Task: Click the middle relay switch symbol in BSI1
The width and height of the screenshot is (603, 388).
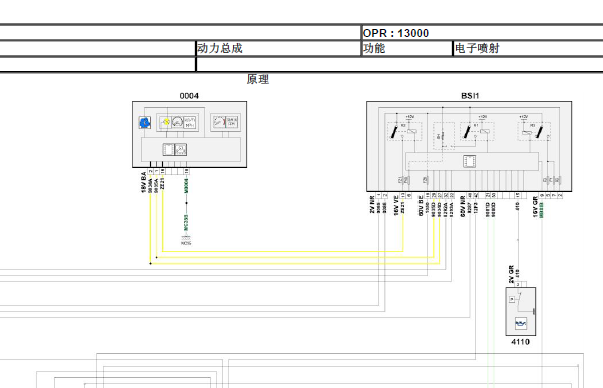Action: point(467,132)
